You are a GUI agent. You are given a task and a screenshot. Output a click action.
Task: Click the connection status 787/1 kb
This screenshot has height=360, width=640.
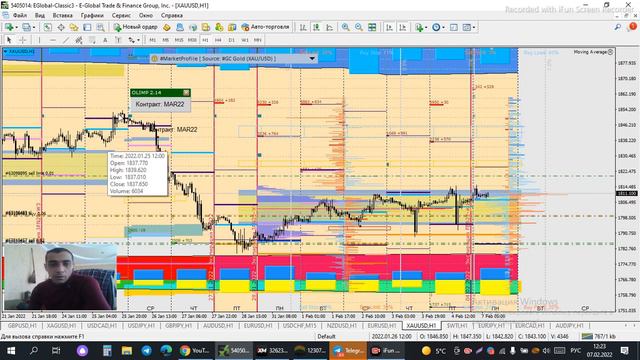point(598,336)
